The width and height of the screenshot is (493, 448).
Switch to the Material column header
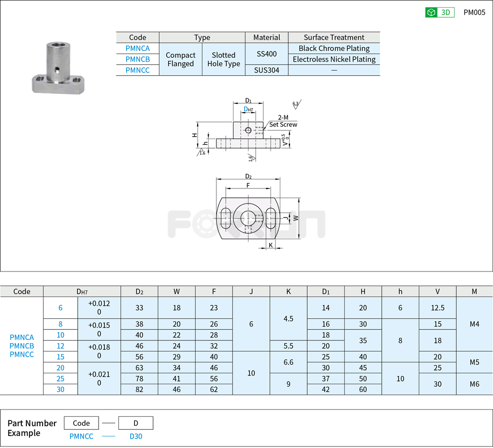pyautogui.click(x=266, y=37)
